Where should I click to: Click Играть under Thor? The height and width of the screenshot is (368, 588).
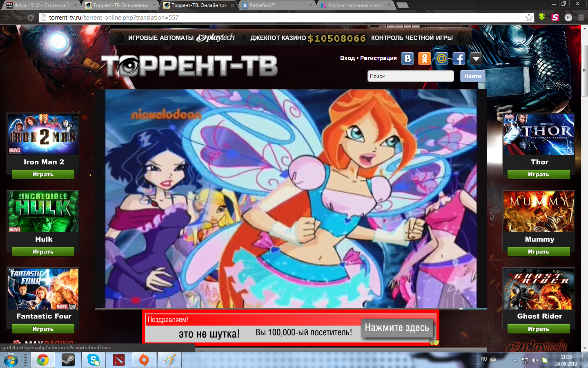tap(539, 175)
